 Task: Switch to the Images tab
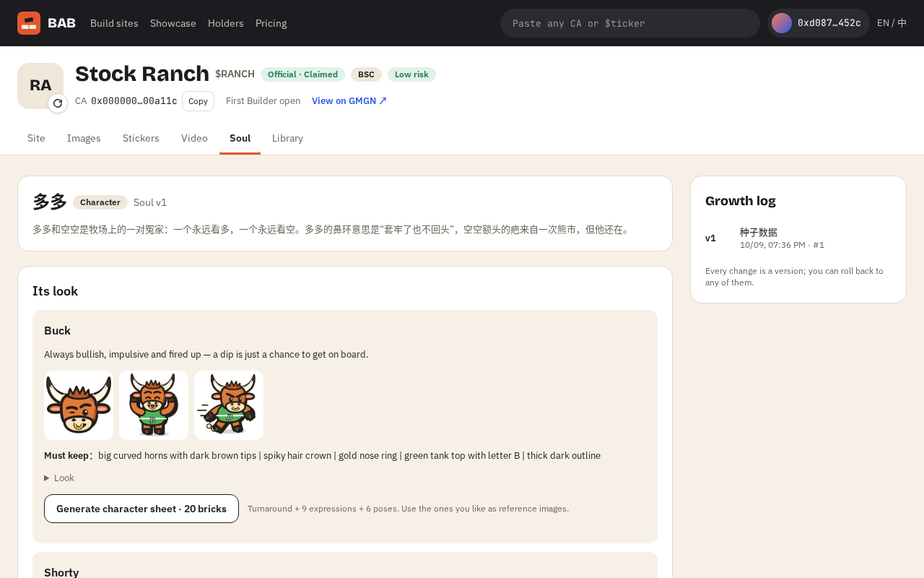[x=84, y=138]
